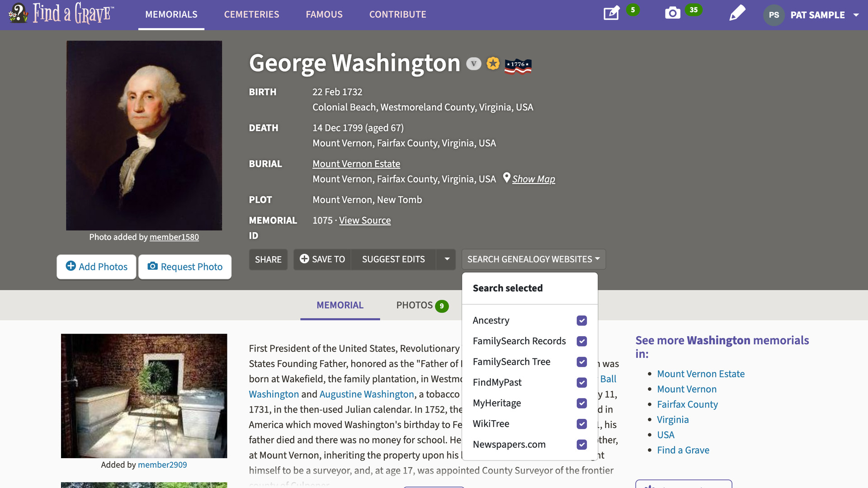
Task: Click the green 9 photos count badge
Action: (x=442, y=306)
